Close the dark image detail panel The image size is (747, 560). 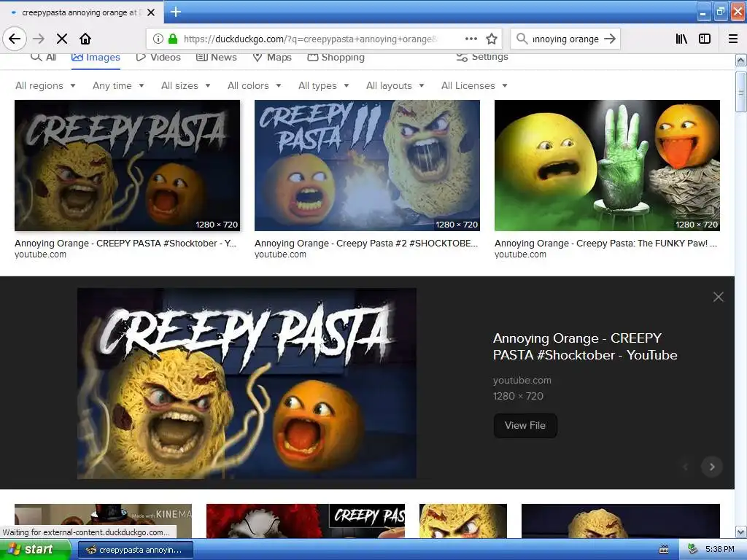(719, 297)
